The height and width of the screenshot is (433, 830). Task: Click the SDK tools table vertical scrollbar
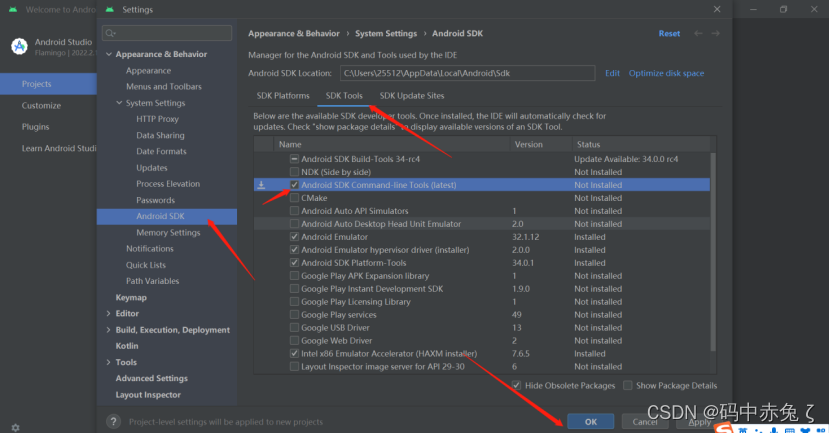(713, 251)
